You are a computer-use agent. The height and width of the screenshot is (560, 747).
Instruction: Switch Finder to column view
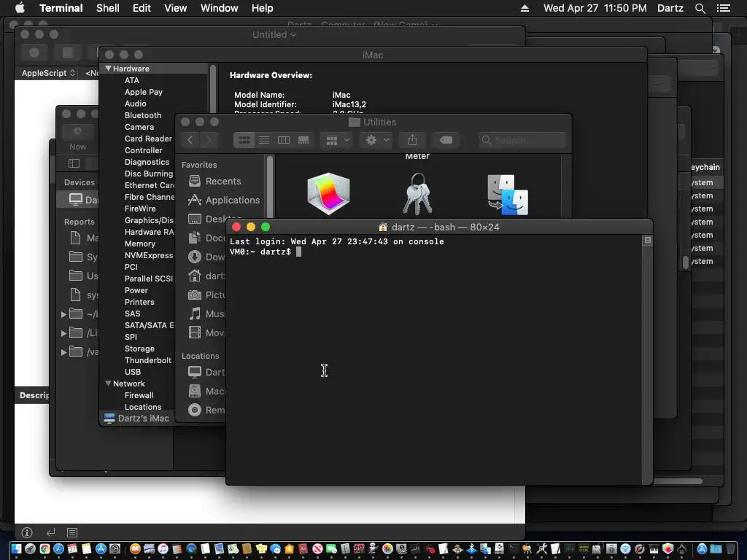(x=284, y=140)
